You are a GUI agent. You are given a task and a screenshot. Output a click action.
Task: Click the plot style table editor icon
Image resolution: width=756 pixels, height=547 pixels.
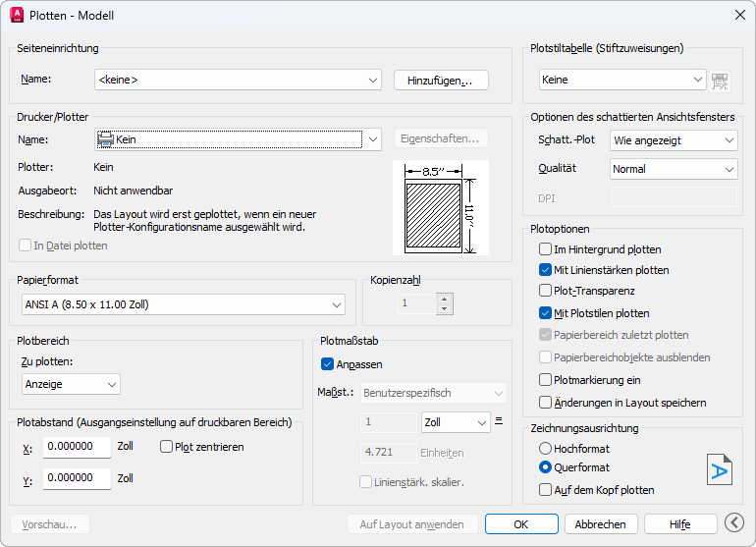click(721, 81)
